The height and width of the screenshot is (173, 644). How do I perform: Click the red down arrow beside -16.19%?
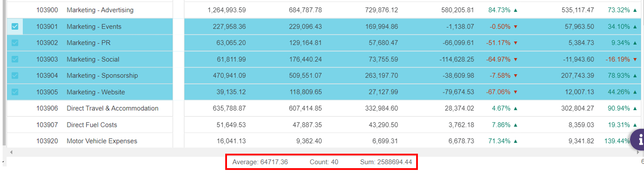pyautogui.click(x=635, y=59)
